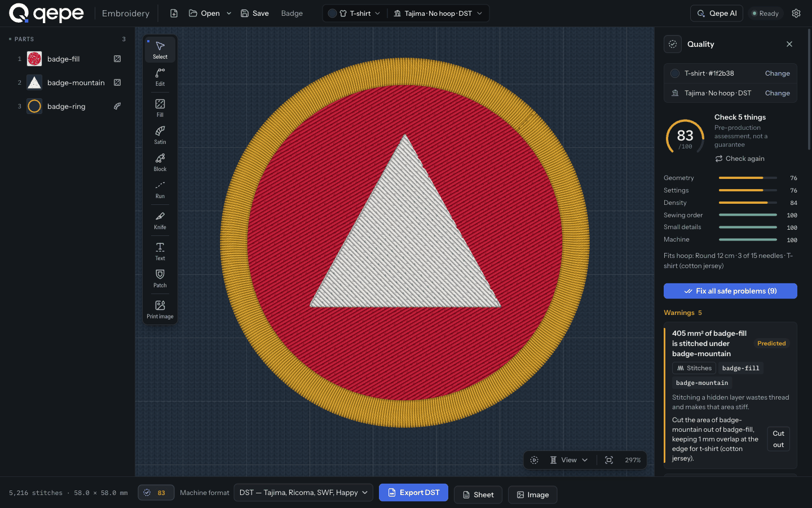Click the stitch-type icon on the badge-mountain row
Image resolution: width=812 pixels, height=508 pixels.
coord(117,82)
